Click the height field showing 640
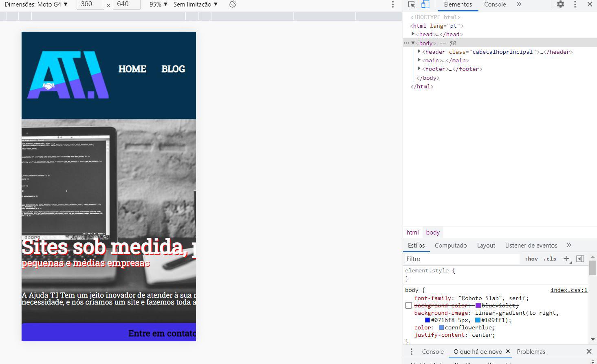Viewport: 597px width, 364px height. coord(126,4)
